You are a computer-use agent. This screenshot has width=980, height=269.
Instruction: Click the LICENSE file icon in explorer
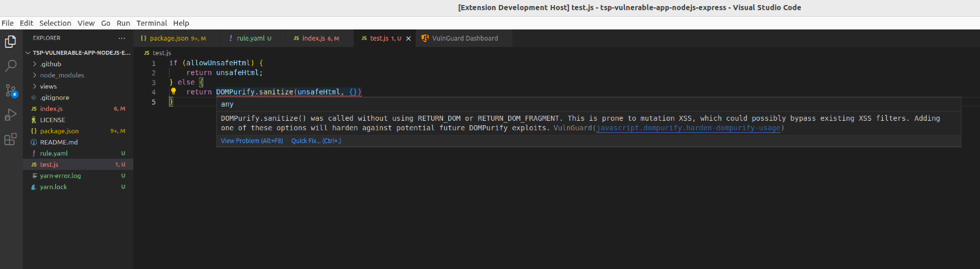click(x=34, y=120)
